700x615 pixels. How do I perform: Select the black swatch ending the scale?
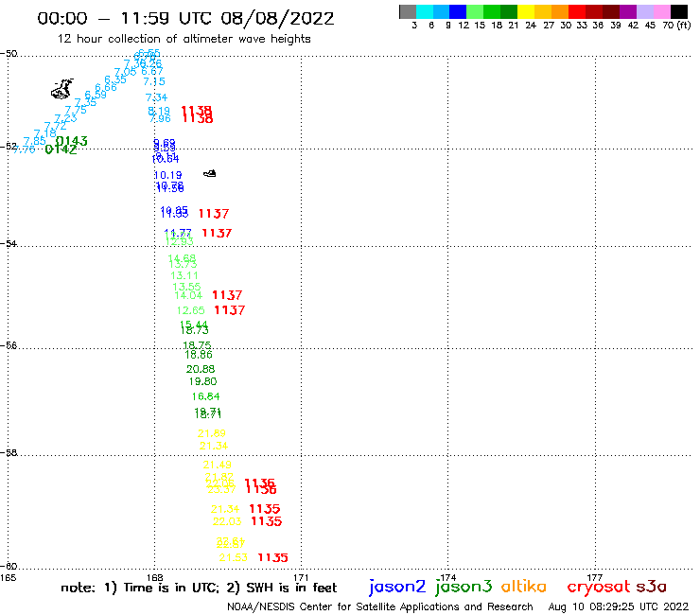678,11
